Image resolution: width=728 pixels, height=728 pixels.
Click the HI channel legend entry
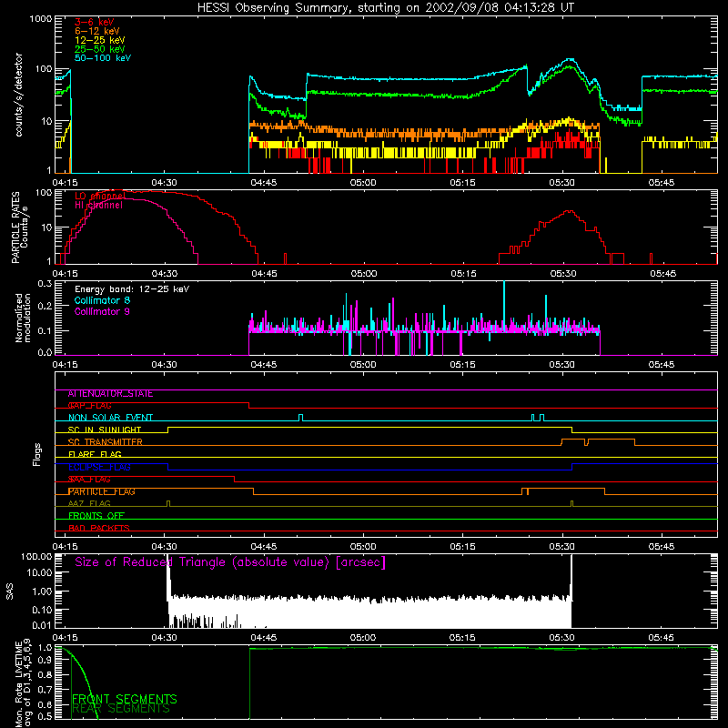pos(99,206)
